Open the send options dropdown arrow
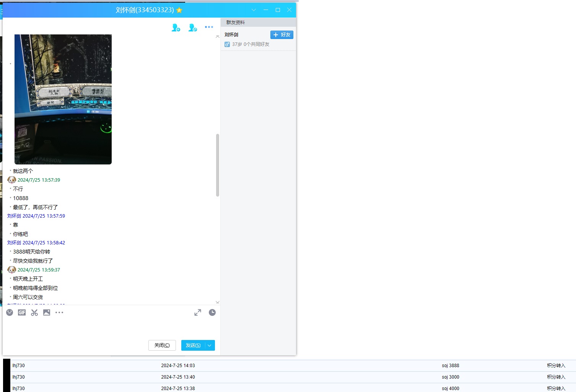 click(x=210, y=345)
